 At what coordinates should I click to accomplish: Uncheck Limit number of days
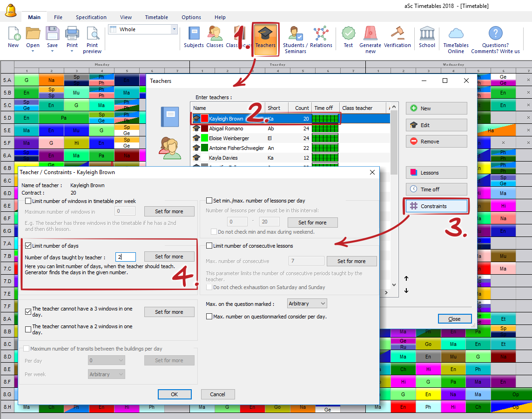(28, 246)
